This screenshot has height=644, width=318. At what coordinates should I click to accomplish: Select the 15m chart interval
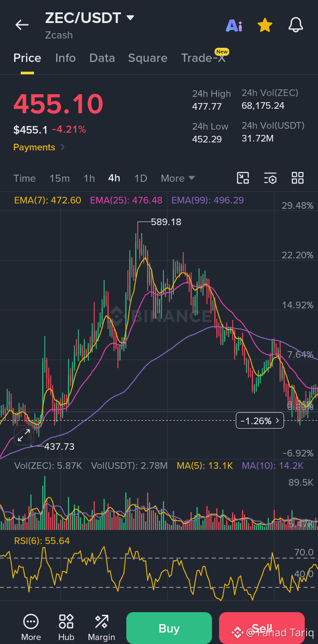click(60, 178)
